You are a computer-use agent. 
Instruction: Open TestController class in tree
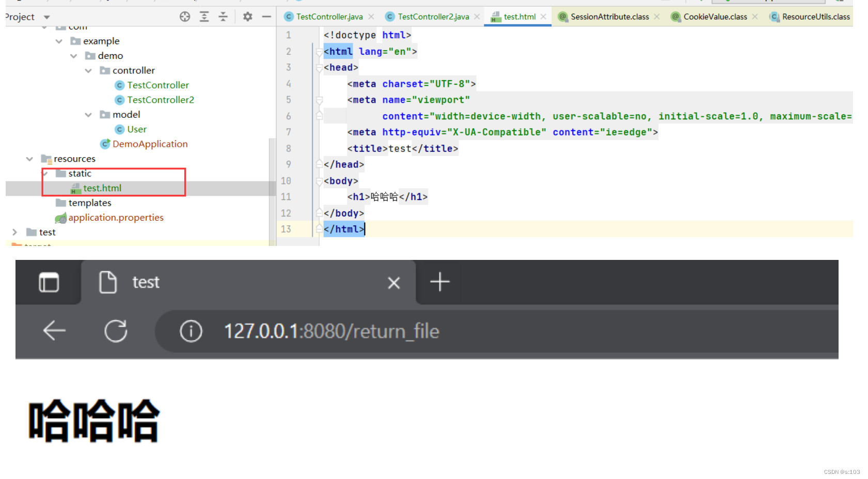click(158, 85)
